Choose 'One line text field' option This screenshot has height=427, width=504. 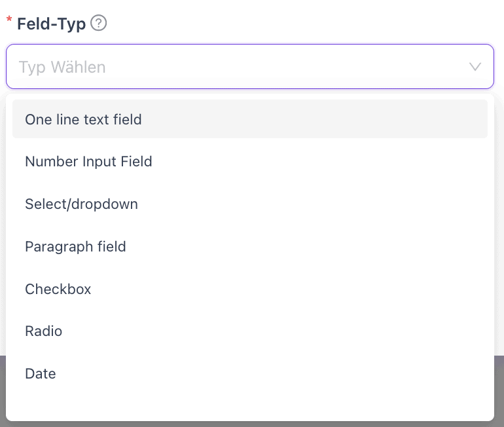pyautogui.click(x=83, y=119)
